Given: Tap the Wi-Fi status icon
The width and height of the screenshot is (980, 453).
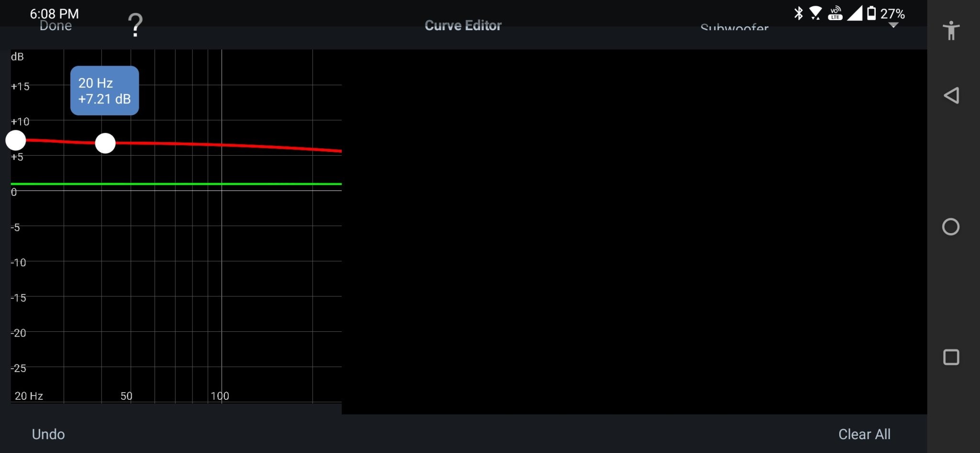Looking at the screenshot, I should (815, 13).
